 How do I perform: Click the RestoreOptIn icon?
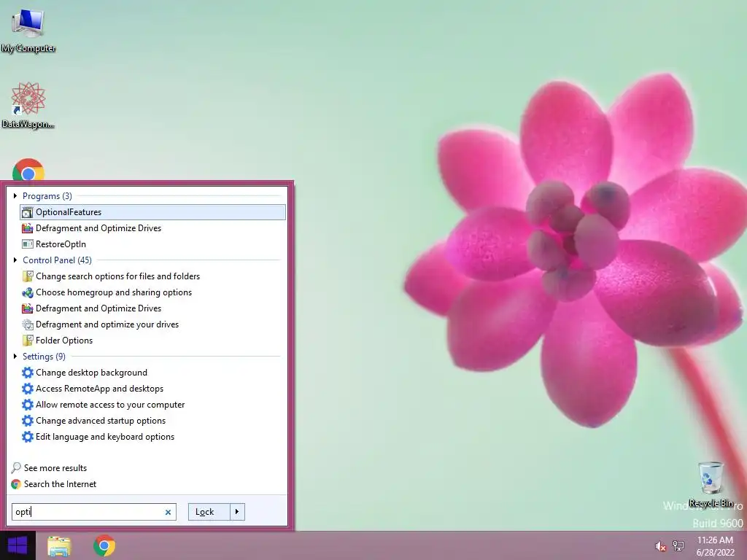tap(28, 244)
